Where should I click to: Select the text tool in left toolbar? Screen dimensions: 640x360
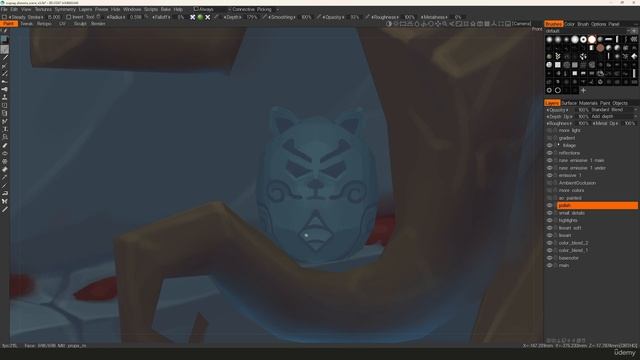(4, 129)
